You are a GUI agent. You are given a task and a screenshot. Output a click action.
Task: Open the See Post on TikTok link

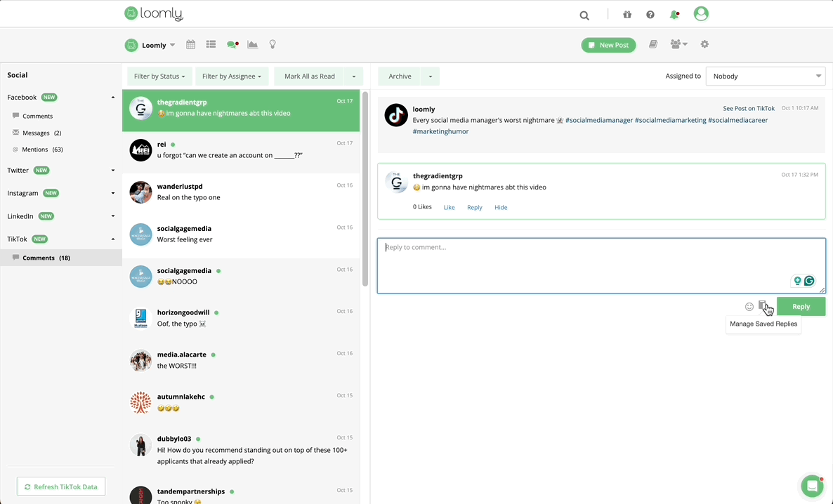pyautogui.click(x=749, y=109)
